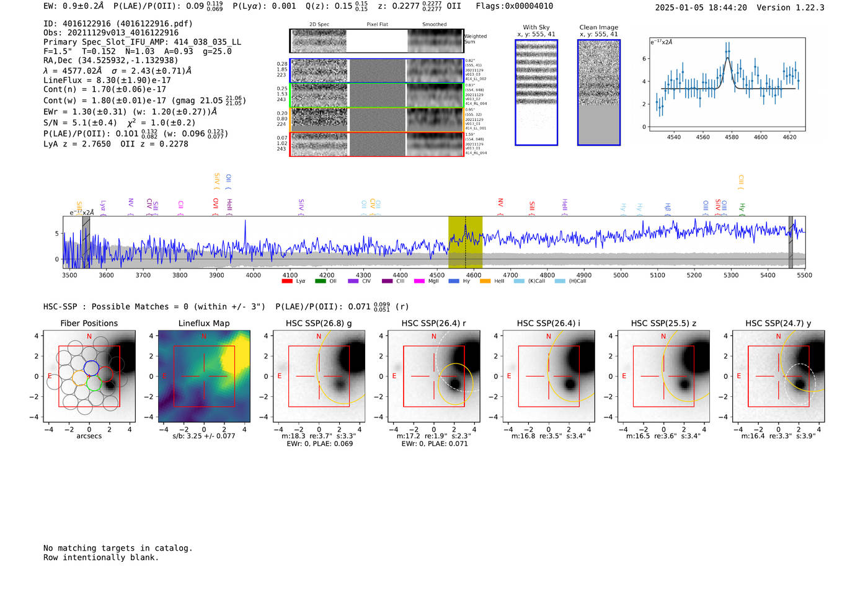Viewport: 868px width, 591px height.
Task: Open the Fiber Positions cutout image
Action: tap(89, 376)
